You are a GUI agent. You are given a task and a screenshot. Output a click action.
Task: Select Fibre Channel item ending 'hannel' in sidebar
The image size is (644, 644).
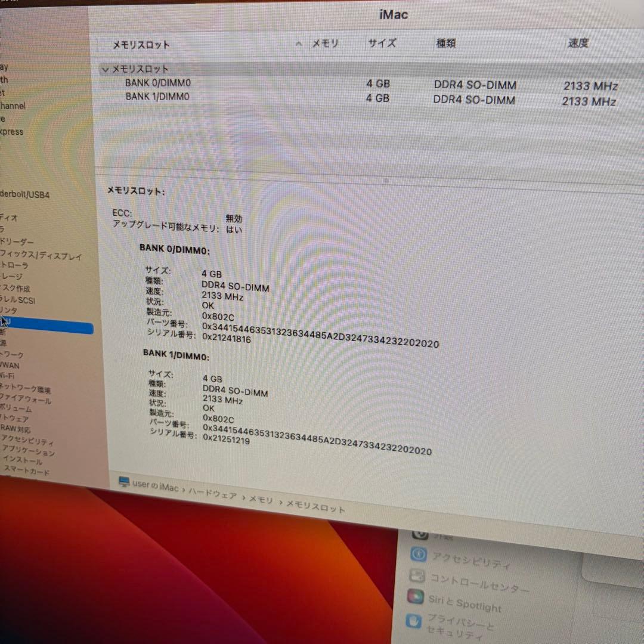[x=13, y=106]
